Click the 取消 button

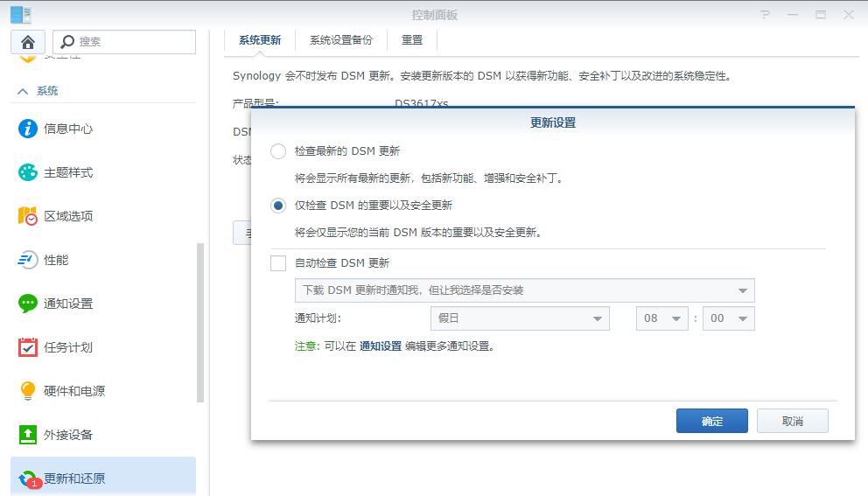(x=793, y=422)
